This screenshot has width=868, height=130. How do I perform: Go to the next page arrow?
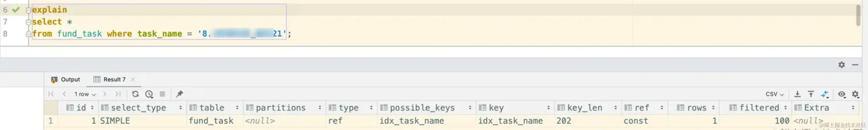[105, 94]
